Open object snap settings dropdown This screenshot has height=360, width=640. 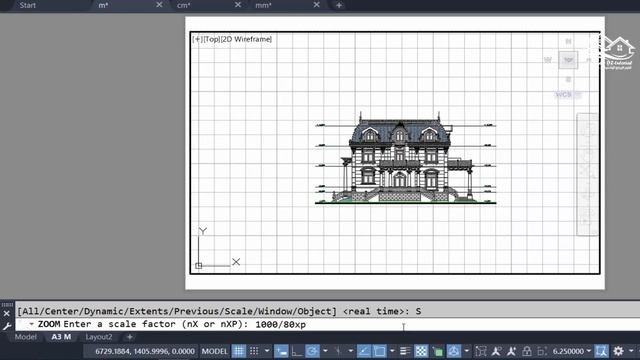click(x=392, y=351)
